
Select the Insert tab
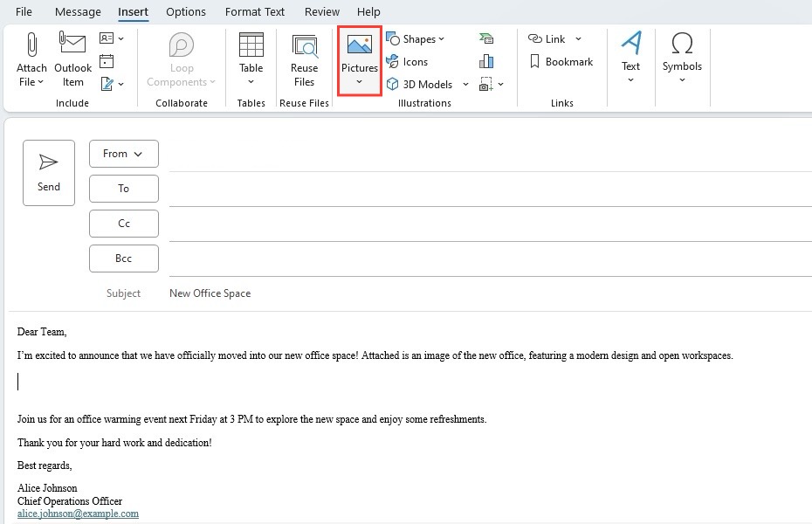click(133, 11)
